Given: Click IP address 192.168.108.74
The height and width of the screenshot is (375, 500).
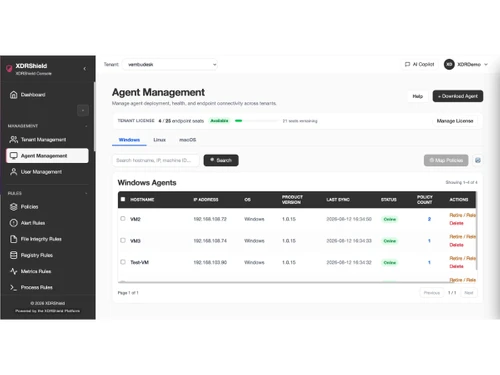Looking at the screenshot, I should click(x=210, y=241).
